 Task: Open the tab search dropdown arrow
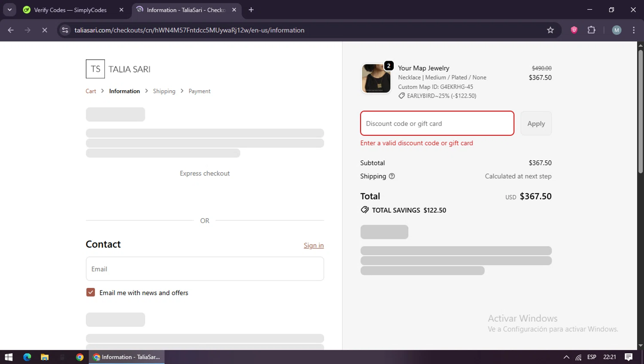[x=9, y=9]
